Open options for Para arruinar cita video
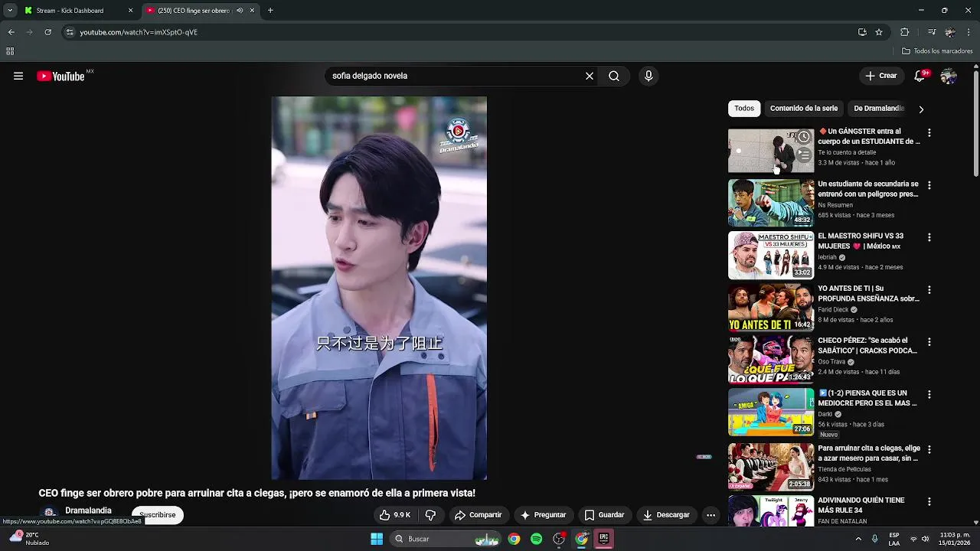Screen dimensions: 980x551 click(x=929, y=450)
